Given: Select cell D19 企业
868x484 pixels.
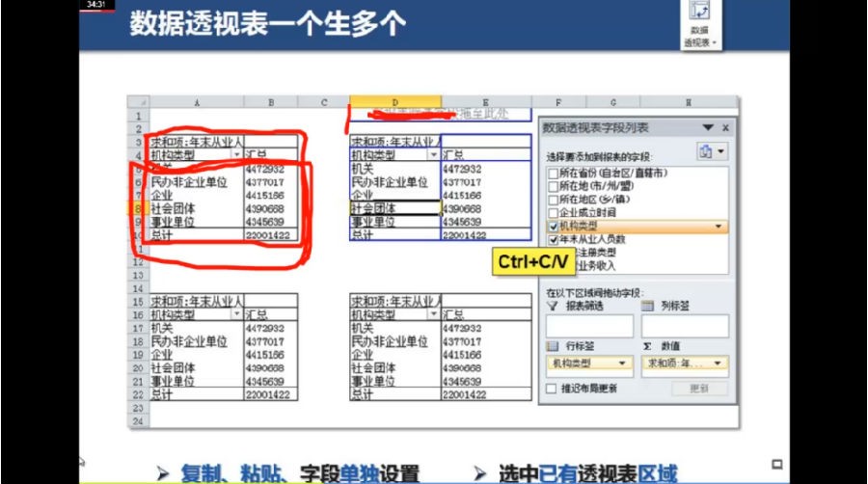Looking at the screenshot, I should click(395, 355).
